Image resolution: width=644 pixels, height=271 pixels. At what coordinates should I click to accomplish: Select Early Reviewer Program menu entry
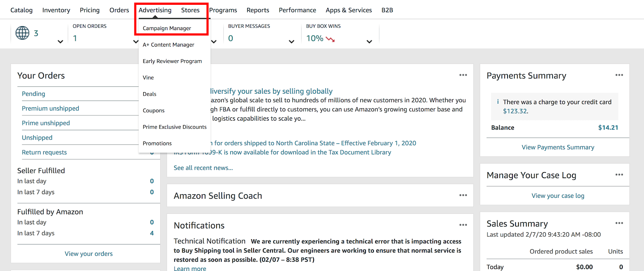click(x=172, y=61)
